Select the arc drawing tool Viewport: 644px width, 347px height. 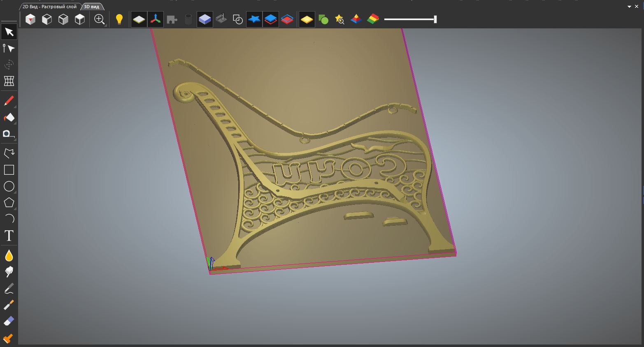click(9, 219)
